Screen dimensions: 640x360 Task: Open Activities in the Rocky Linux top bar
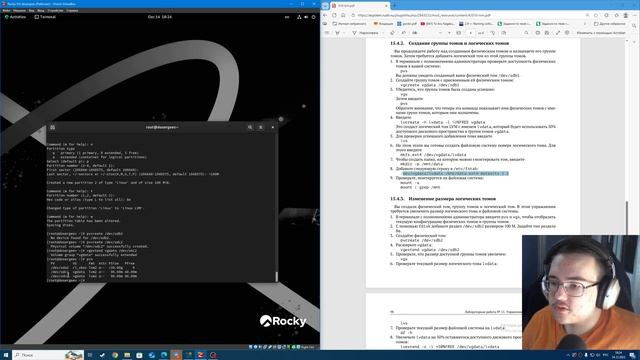coord(15,17)
